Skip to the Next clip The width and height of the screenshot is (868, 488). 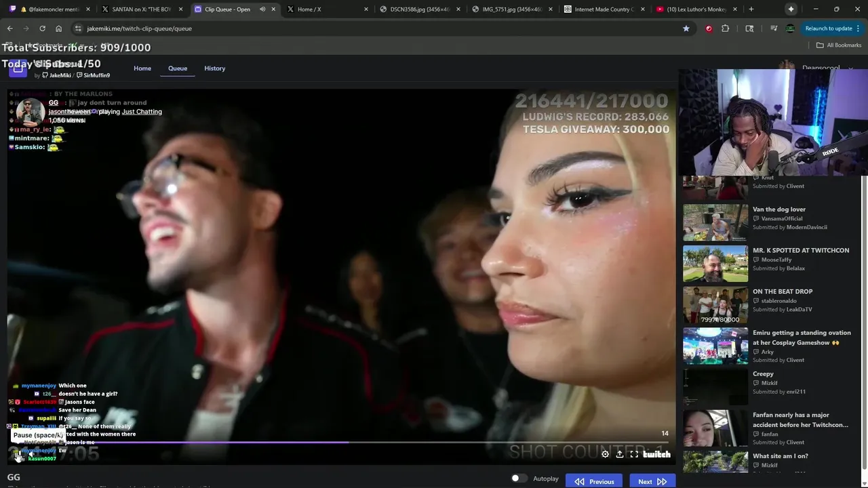[652, 481]
